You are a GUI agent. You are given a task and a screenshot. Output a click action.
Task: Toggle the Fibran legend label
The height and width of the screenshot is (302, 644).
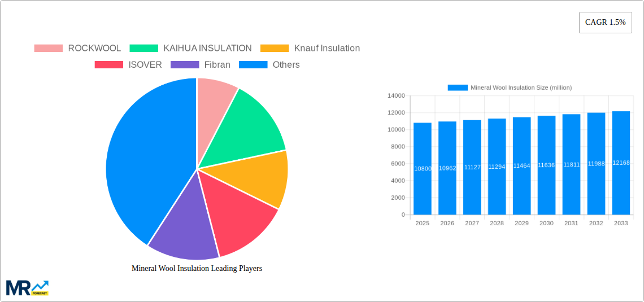coord(217,64)
